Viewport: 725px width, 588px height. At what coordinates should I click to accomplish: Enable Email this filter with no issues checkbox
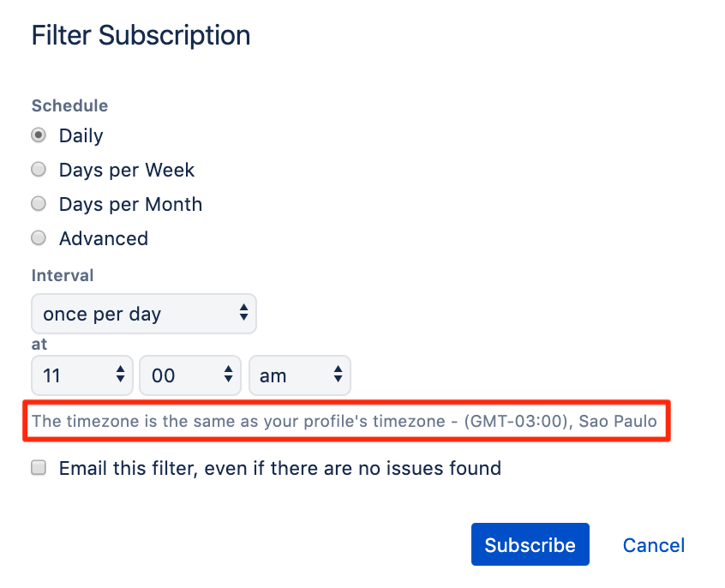pyautogui.click(x=39, y=468)
